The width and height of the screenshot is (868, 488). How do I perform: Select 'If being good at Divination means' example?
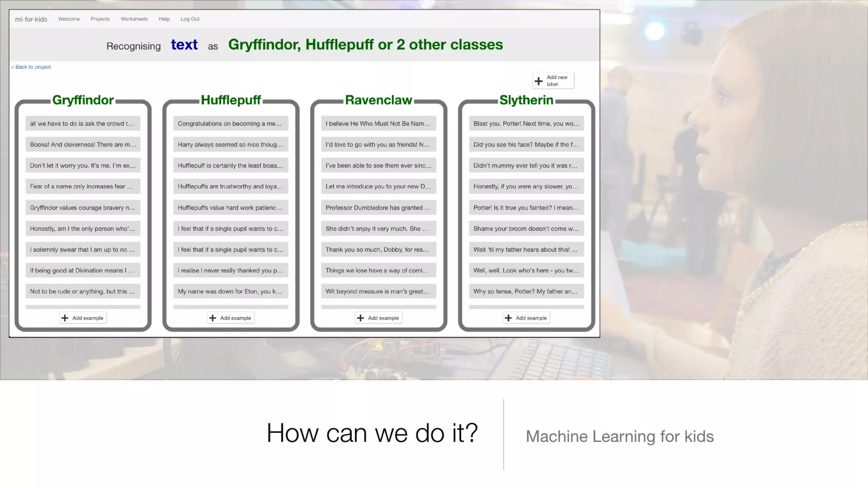click(x=83, y=270)
